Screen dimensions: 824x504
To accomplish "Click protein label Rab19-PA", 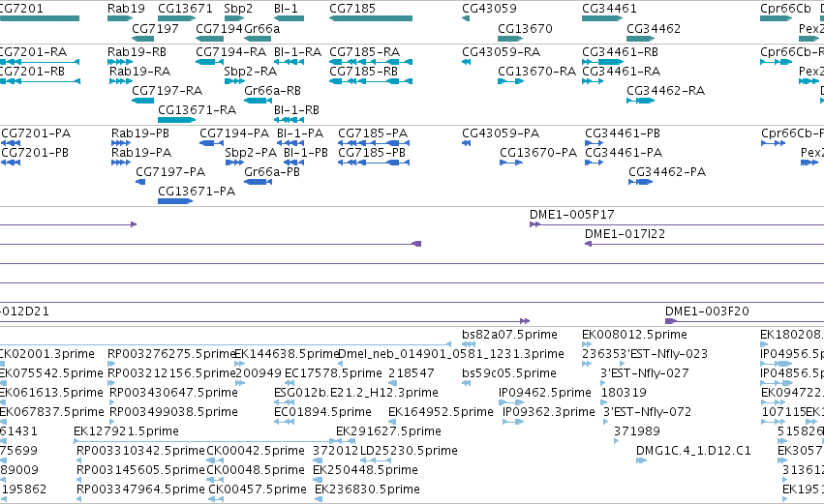I will tap(140, 153).
